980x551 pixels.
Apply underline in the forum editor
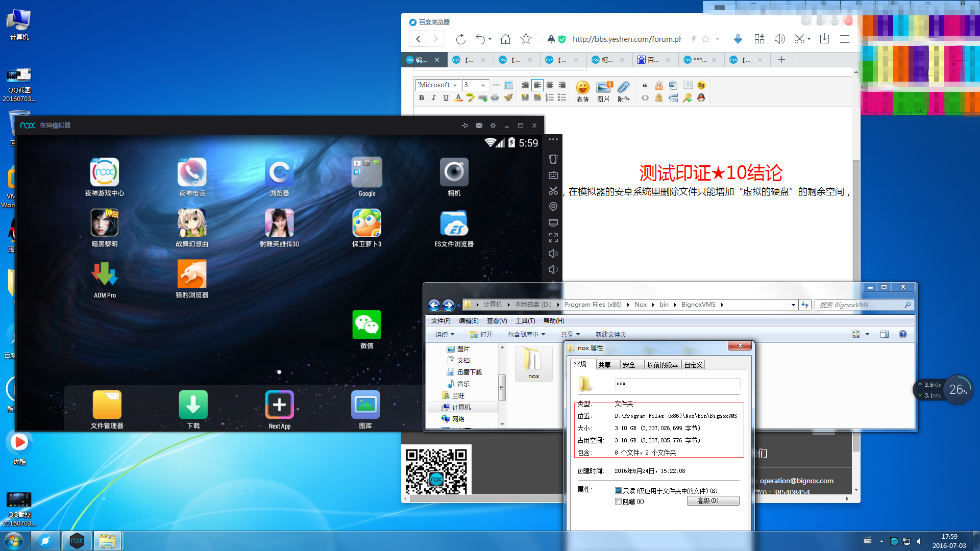point(446,97)
